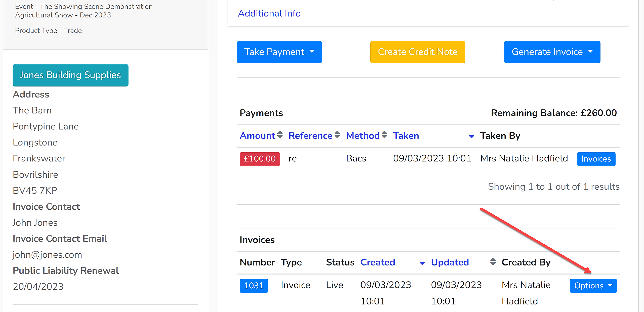This screenshot has width=644, height=312.
Task: Select the invoice Type cell 'Invoice'
Action: 296,285
